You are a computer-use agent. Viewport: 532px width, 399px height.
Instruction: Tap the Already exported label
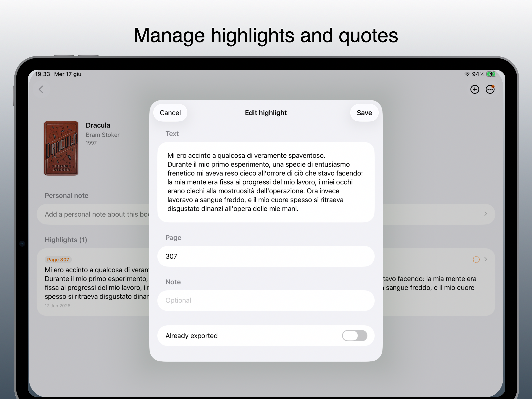pos(191,336)
